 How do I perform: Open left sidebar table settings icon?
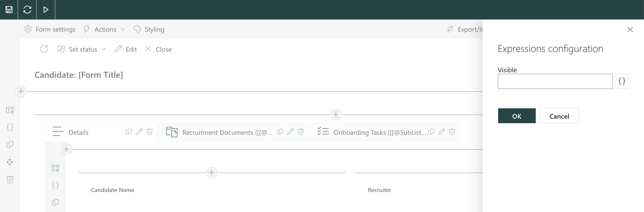point(10,110)
